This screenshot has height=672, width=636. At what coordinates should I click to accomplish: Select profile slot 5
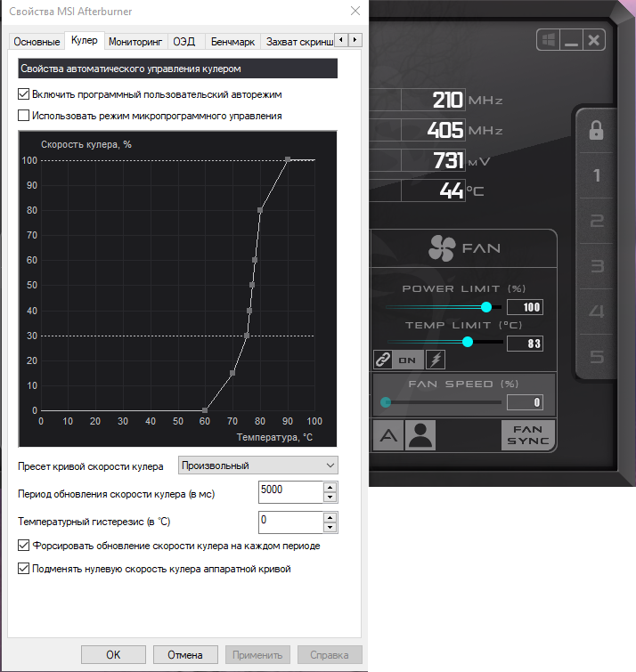tap(596, 357)
